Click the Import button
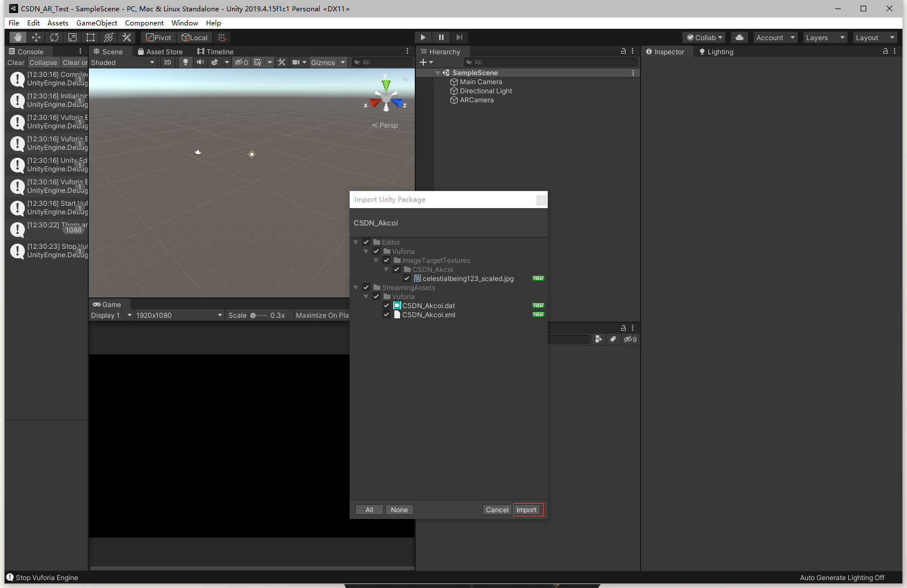The width and height of the screenshot is (907, 588). pyautogui.click(x=527, y=509)
